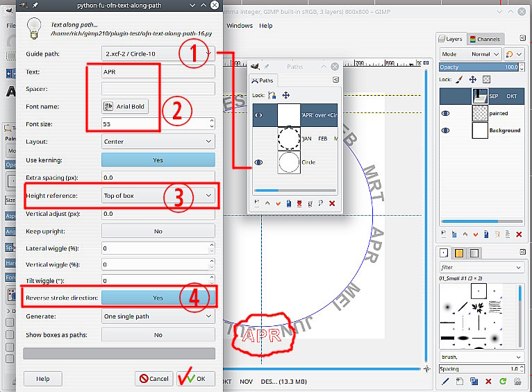
Task: Open Layers dock configuration menu
Action: point(522,38)
